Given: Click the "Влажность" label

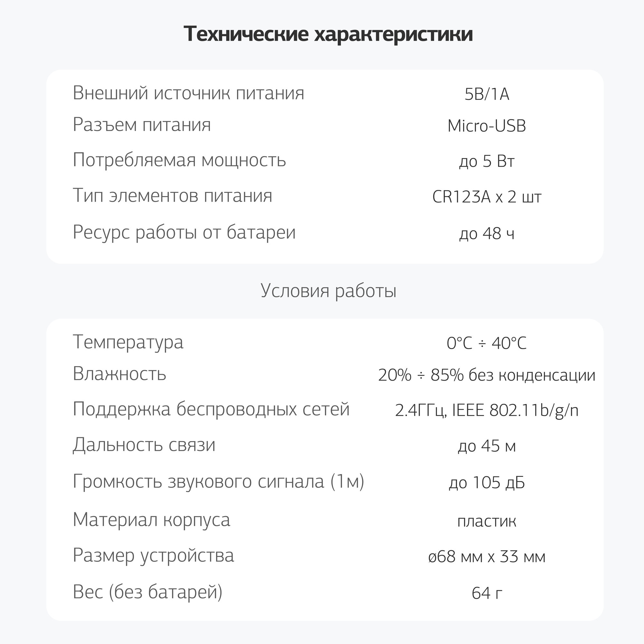Looking at the screenshot, I should [119, 374].
